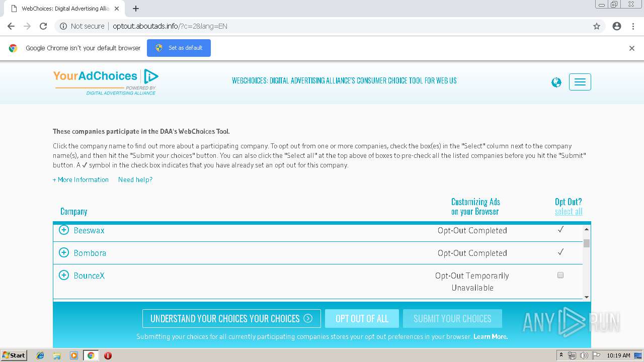Click select all opt-out link

pyautogui.click(x=569, y=212)
